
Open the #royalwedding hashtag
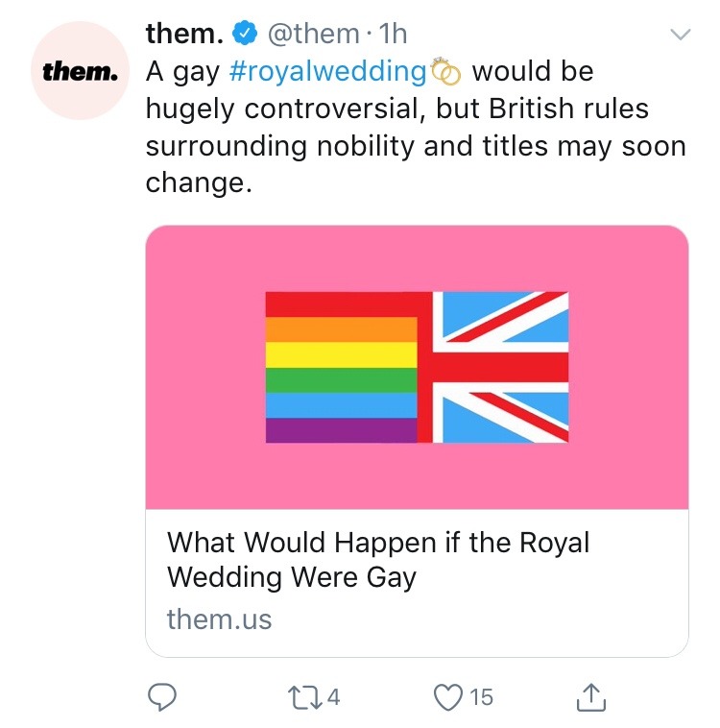pos(328,71)
